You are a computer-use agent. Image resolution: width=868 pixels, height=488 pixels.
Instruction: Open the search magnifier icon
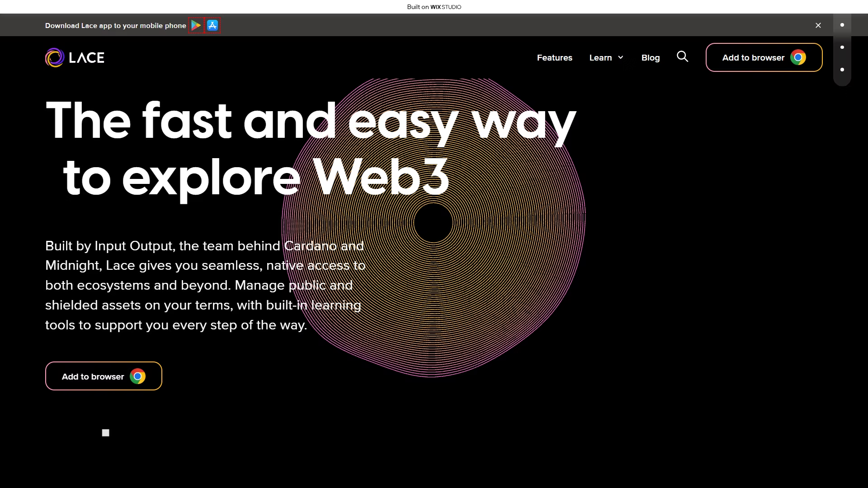(683, 56)
